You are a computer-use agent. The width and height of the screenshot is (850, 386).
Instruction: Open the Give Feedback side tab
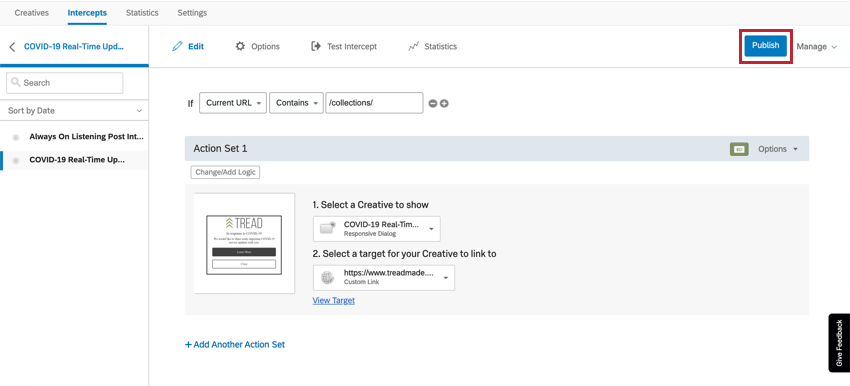(x=839, y=343)
